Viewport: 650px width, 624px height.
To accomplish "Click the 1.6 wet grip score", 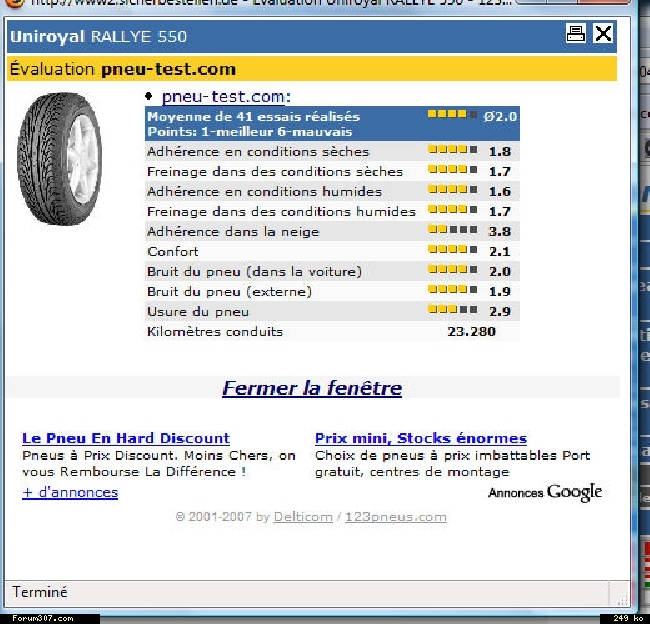I will (500, 191).
